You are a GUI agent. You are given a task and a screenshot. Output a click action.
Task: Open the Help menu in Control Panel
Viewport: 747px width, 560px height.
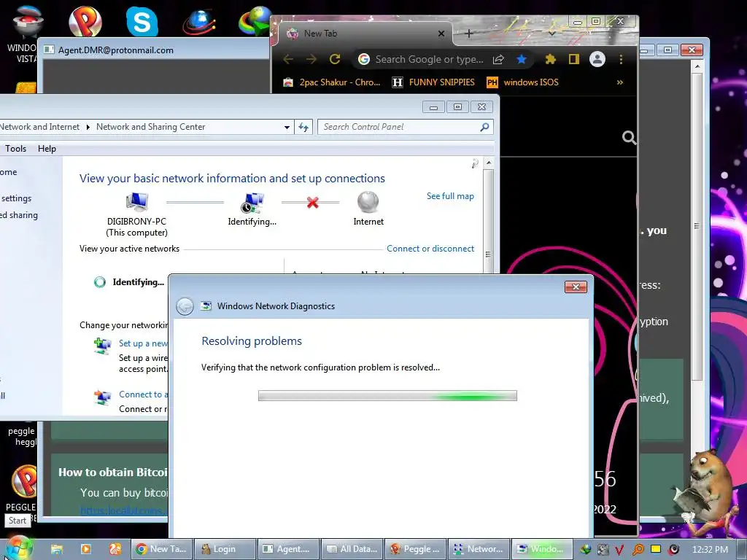[x=47, y=149]
